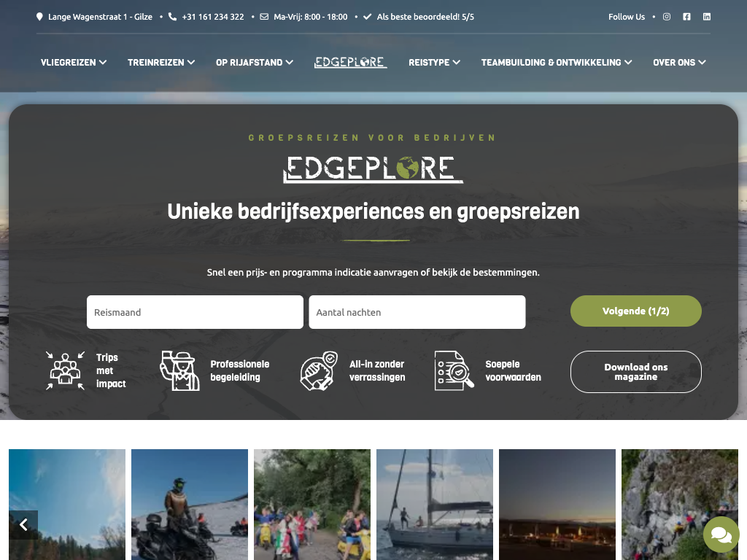Image resolution: width=747 pixels, height=560 pixels.
Task: Open the sailboat photo
Action: tap(435, 505)
